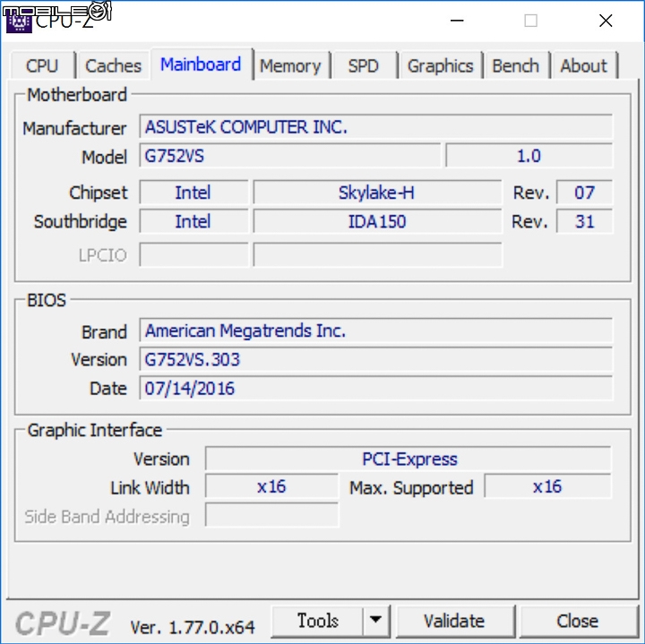The image size is (645, 644).
Task: Click the BIOS brand American Megatrends Inc.
Action: click(x=375, y=331)
